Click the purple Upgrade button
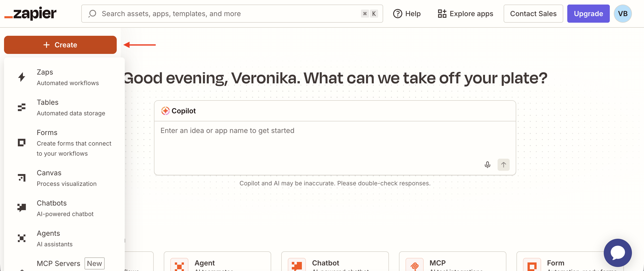This screenshot has width=644, height=271. click(x=588, y=14)
